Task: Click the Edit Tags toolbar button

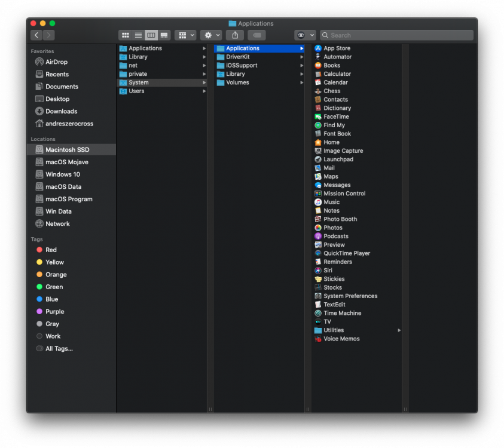Action: pos(256,35)
